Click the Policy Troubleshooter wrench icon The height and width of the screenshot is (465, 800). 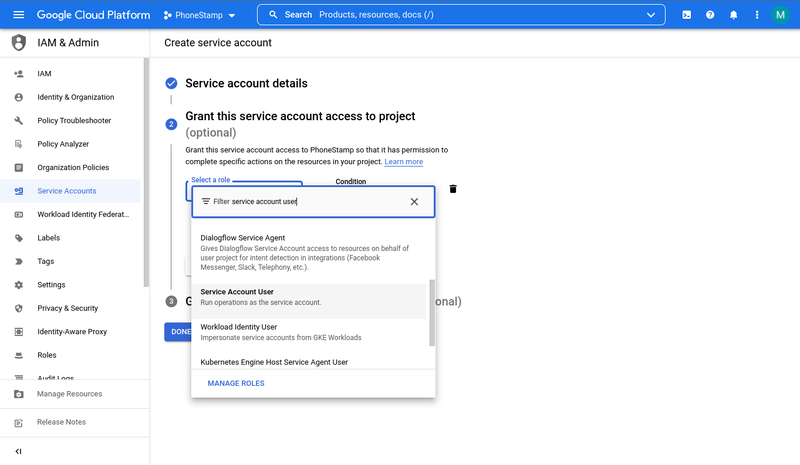19,120
